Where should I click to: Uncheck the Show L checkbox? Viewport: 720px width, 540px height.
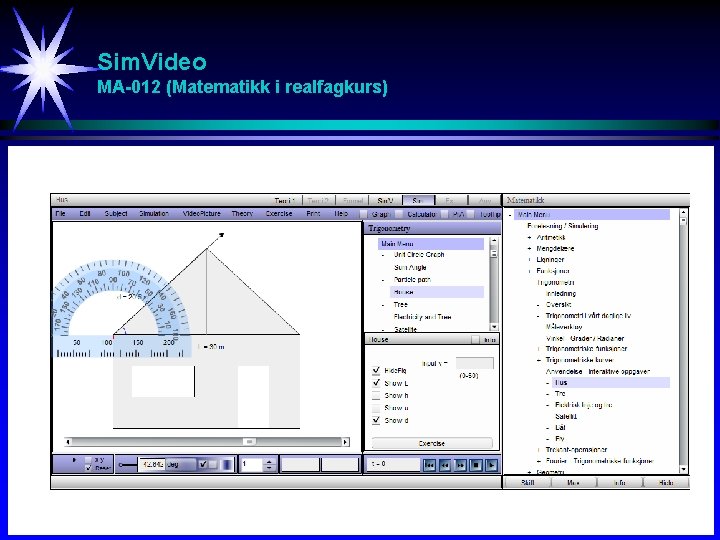click(x=376, y=382)
